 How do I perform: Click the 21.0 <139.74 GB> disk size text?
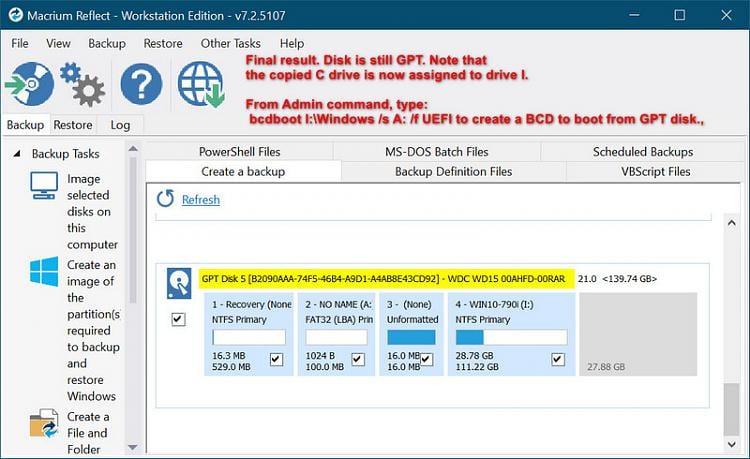(618, 279)
